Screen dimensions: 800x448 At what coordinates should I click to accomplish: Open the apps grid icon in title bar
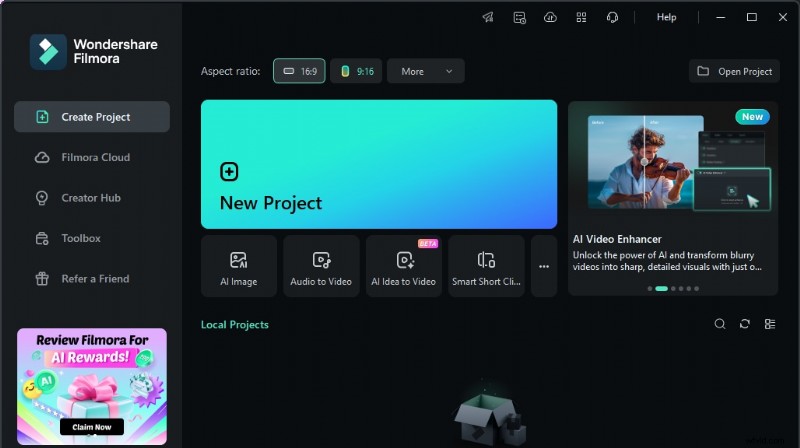click(x=581, y=17)
